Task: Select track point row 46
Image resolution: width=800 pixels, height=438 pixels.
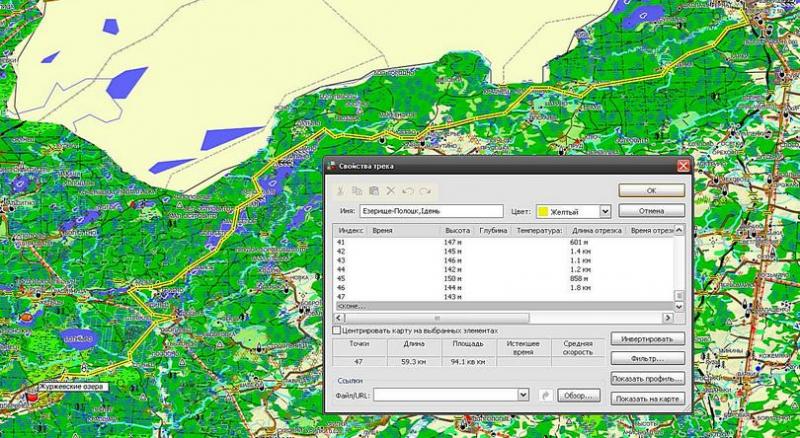Action: click(504, 288)
